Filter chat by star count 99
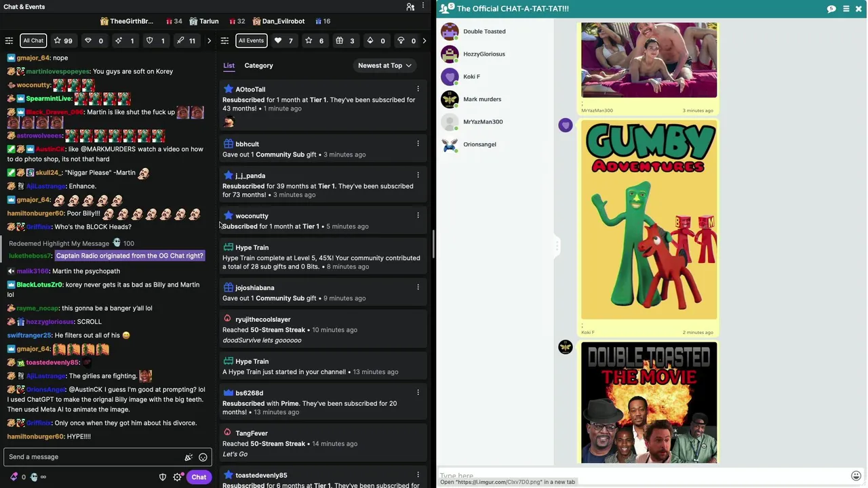The image size is (868, 488). 63,41
